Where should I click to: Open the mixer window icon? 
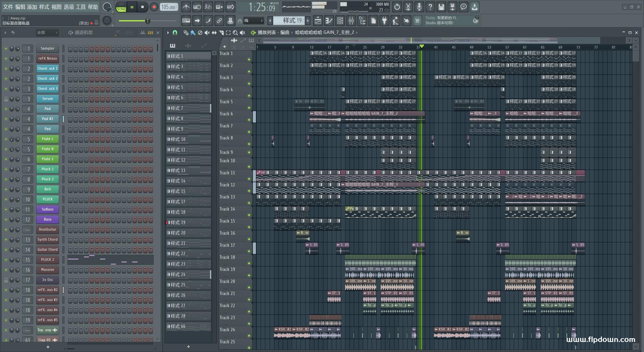coord(351,21)
